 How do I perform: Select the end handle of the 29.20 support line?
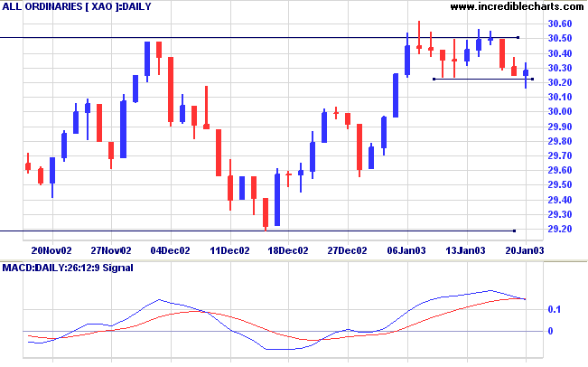point(515,231)
